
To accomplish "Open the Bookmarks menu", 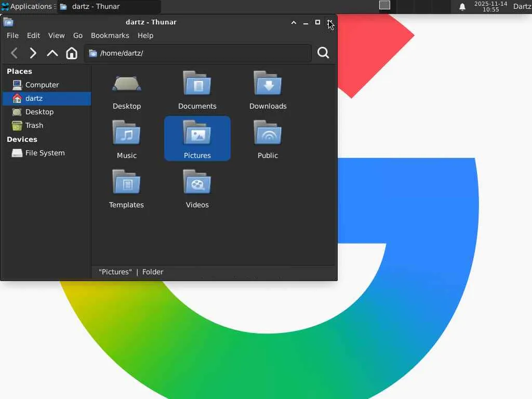I will [x=110, y=35].
